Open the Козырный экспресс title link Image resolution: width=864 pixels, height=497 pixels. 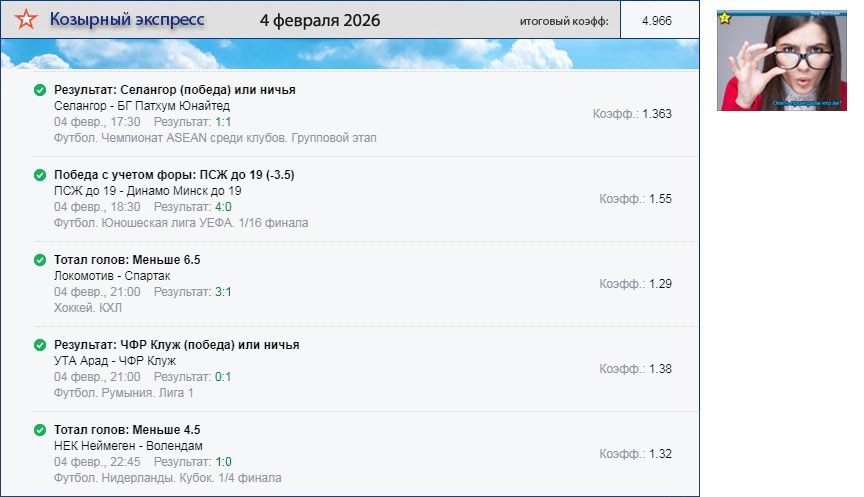pos(127,20)
